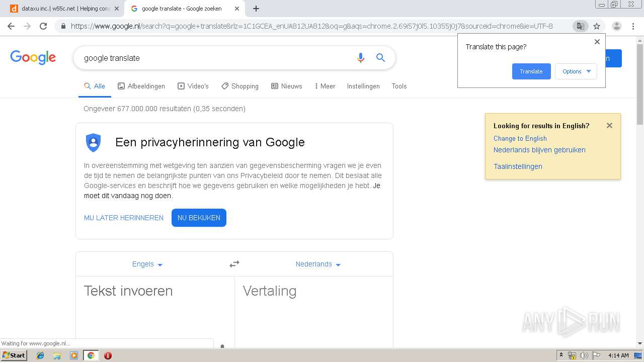Open the Chrome profile avatar icon
644x362 pixels.
tap(617, 26)
